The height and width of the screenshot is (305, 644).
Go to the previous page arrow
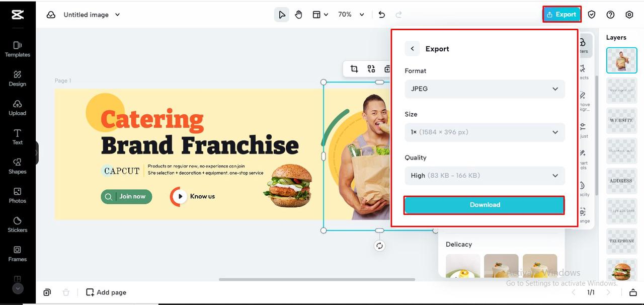(x=573, y=292)
